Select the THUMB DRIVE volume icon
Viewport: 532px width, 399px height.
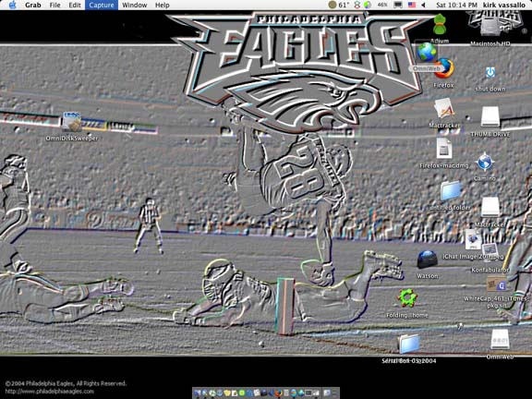(x=490, y=117)
